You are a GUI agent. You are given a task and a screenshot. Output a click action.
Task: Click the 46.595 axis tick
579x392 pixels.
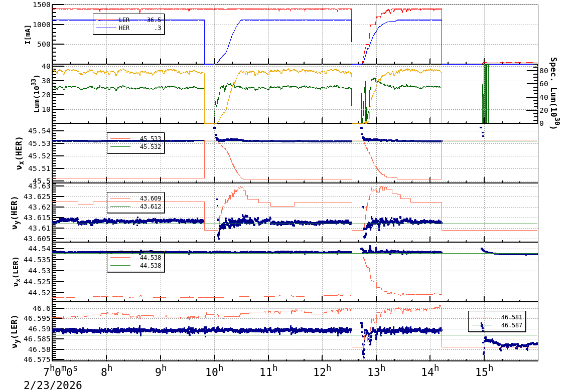(x=37, y=319)
